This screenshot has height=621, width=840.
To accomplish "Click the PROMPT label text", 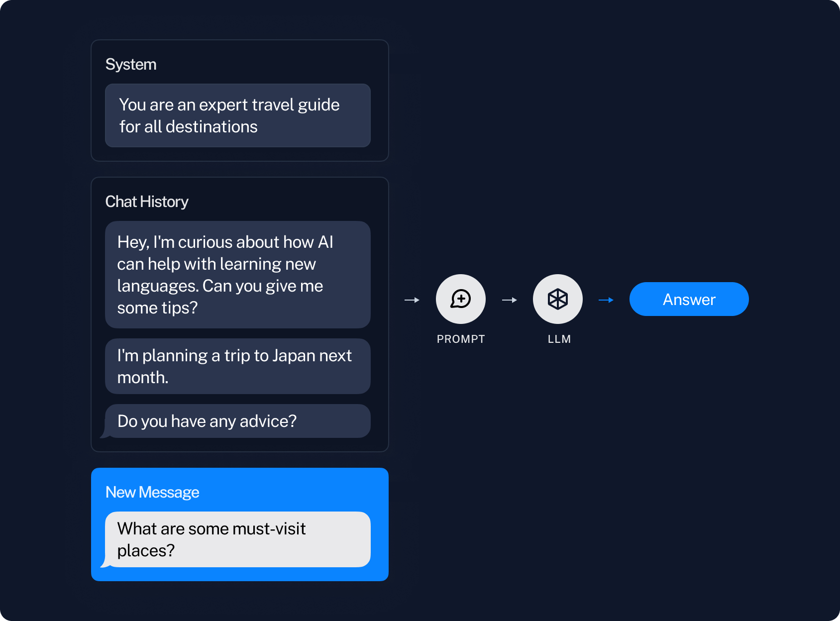I will (x=461, y=339).
